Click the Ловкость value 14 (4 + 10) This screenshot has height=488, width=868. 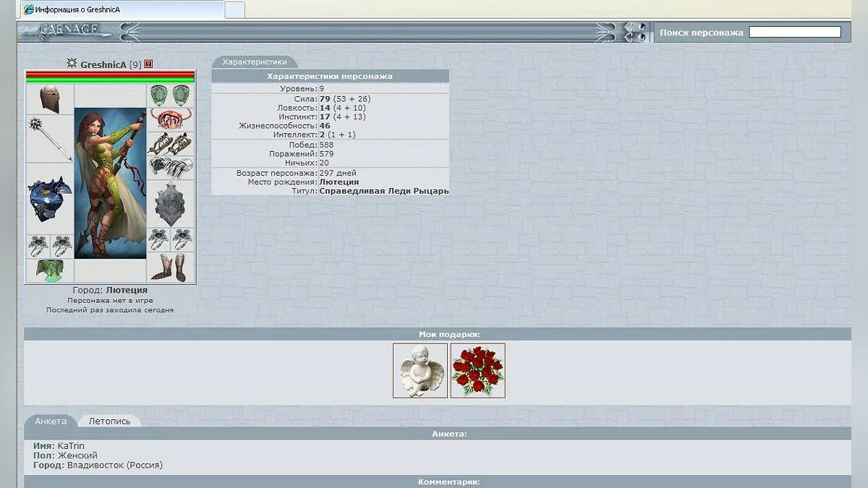pyautogui.click(x=342, y=108)
